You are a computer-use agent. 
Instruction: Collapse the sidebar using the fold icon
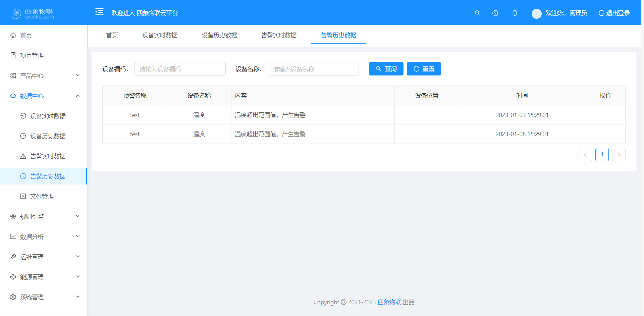[x=99, y=12]
